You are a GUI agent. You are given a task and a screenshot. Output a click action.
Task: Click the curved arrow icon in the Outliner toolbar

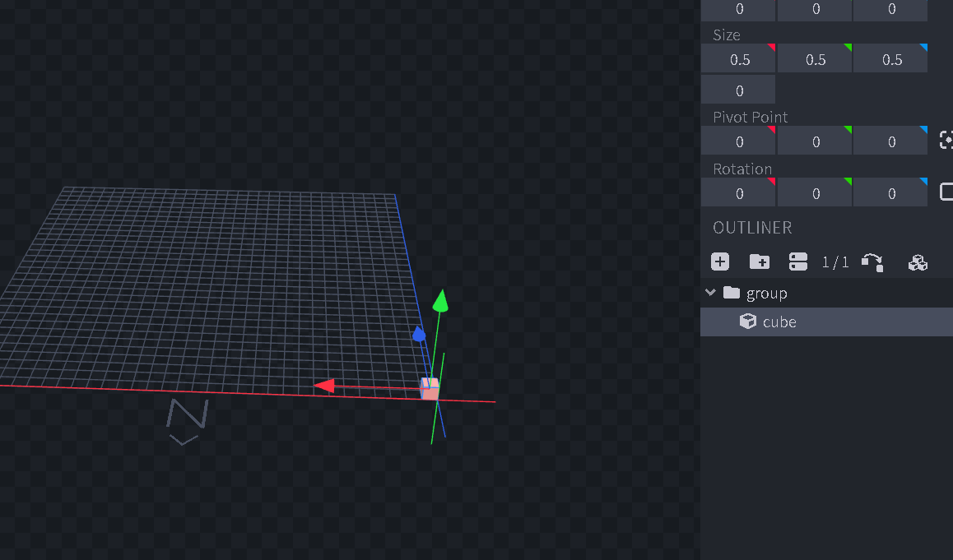coord(872,261)
